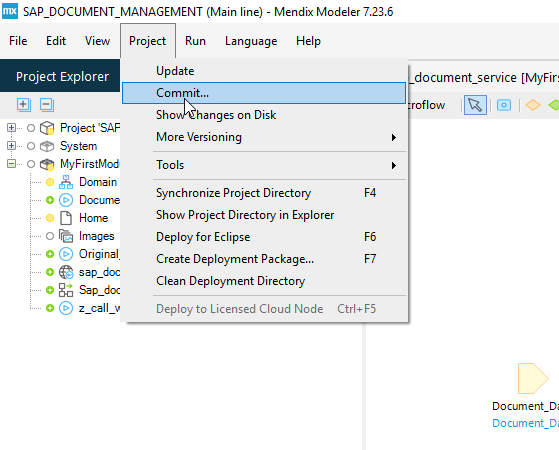Open the Run menu
Image resolution: width=559 pixels, height=450 pixels.
[195, 41]
